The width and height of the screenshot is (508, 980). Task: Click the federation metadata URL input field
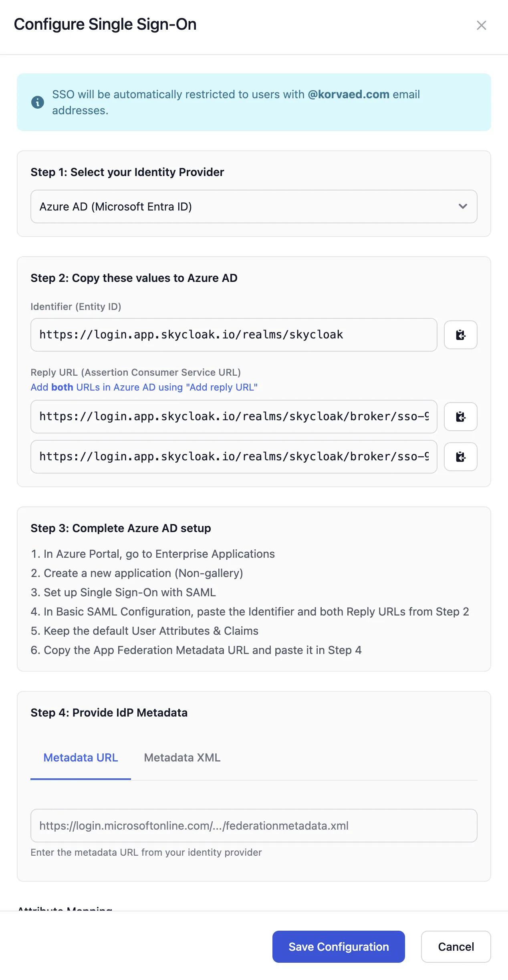254,826
